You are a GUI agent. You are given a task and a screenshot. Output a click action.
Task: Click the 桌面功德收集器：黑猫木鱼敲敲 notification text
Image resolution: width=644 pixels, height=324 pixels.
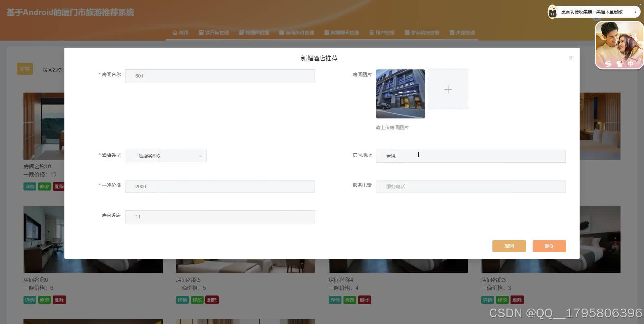pos(592,12)
